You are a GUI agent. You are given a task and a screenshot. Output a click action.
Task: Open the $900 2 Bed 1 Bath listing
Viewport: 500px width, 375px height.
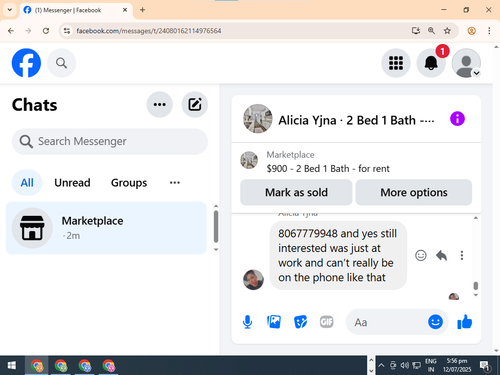pos(328,169)
